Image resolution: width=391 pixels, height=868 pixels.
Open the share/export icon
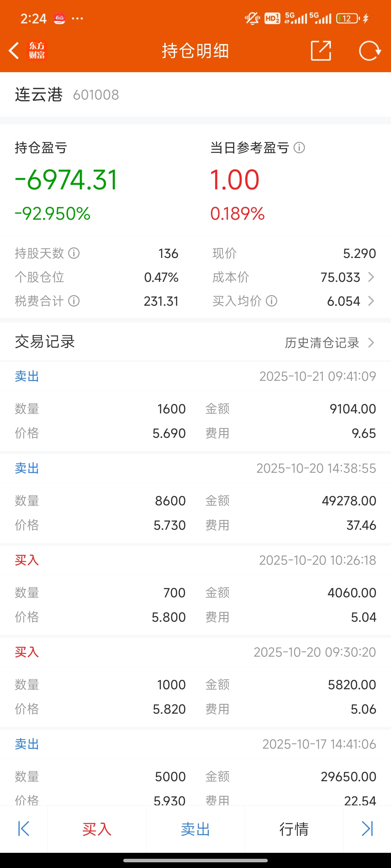click(x=320, y=51)
